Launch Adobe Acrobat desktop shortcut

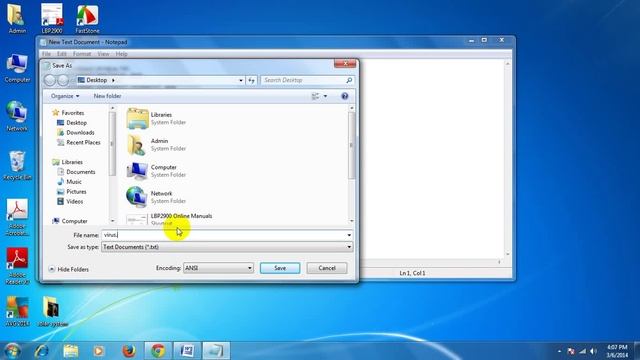pyautogui.click(x=17, y=217)
